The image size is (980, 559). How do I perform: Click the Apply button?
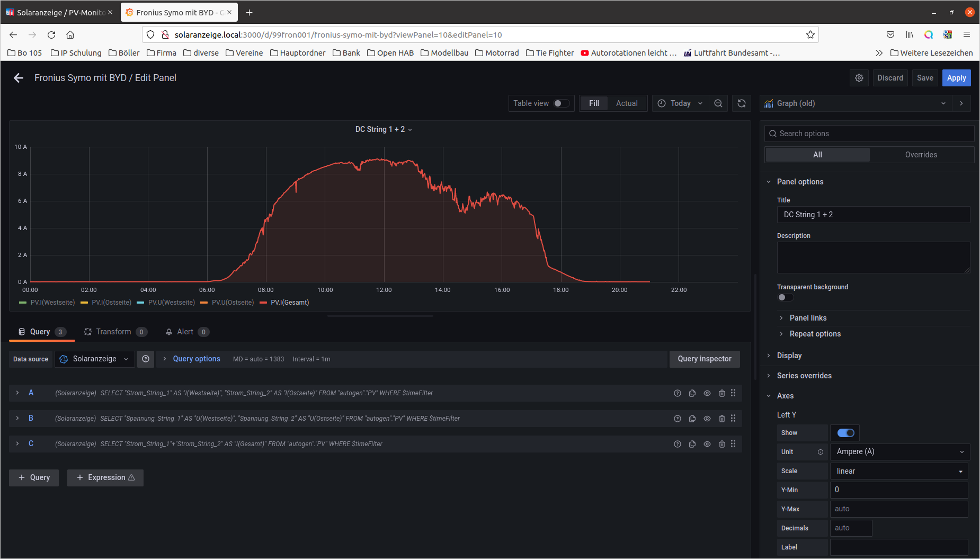point(956,78)
